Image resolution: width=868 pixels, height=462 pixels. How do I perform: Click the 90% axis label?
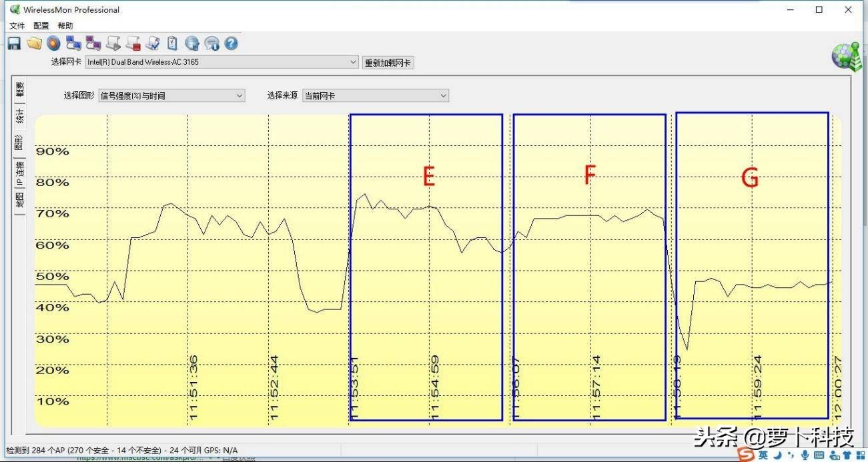click(x=52, y=151)
